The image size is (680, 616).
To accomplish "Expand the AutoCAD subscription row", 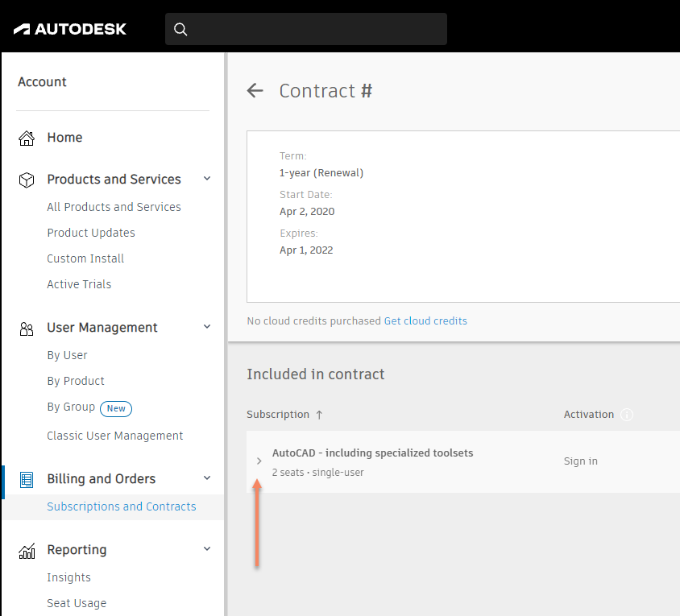I will 259,461.
